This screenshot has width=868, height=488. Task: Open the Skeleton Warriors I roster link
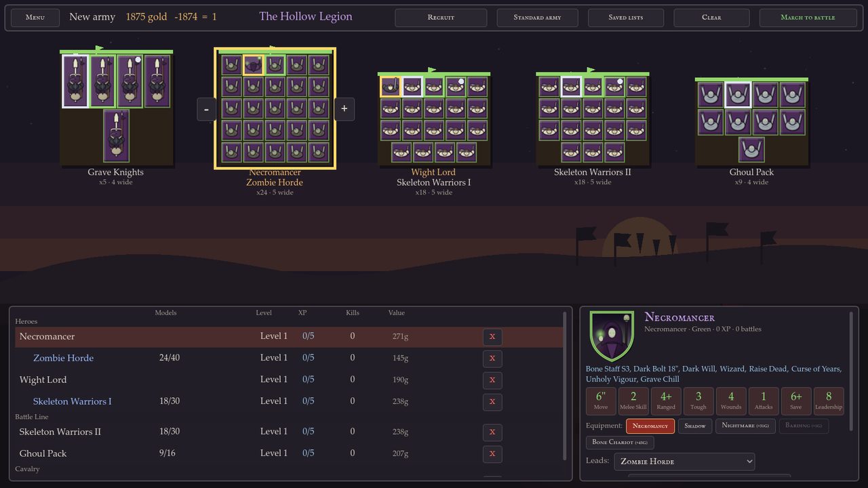(72, 402)
